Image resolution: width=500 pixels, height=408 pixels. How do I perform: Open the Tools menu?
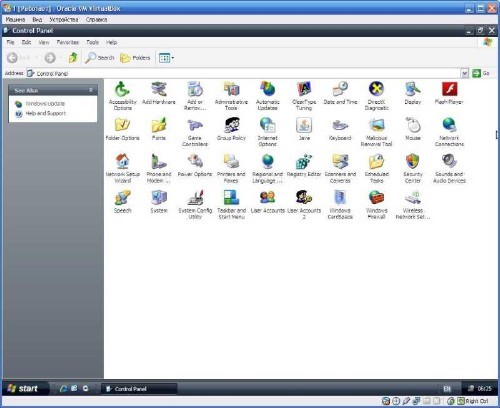pos(92,42)
